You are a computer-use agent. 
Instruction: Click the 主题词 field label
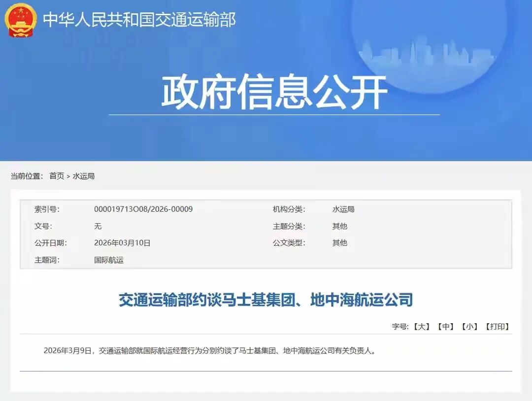coord(47,260)
